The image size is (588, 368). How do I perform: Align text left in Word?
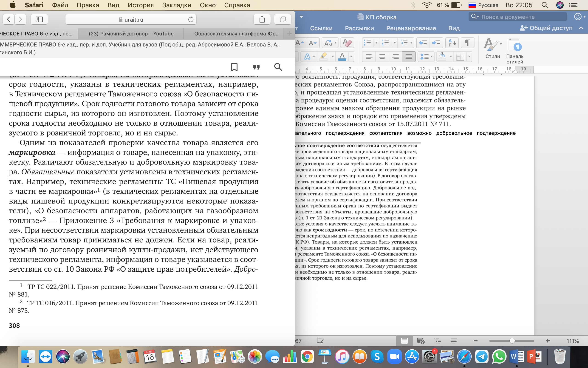369,57
